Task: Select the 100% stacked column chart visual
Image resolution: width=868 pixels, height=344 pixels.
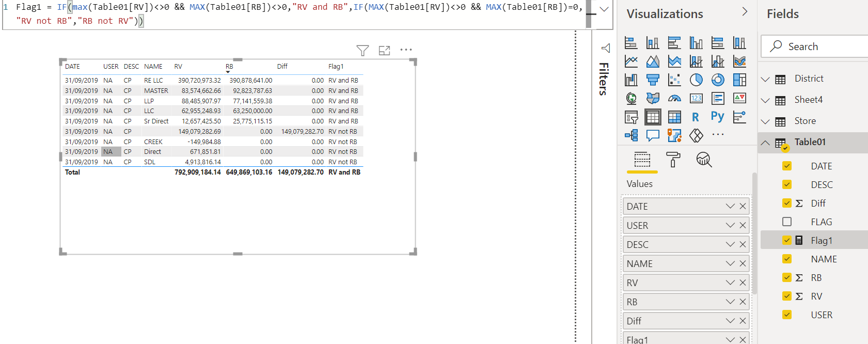Action: pyautogui.click(x=739, y=43)
